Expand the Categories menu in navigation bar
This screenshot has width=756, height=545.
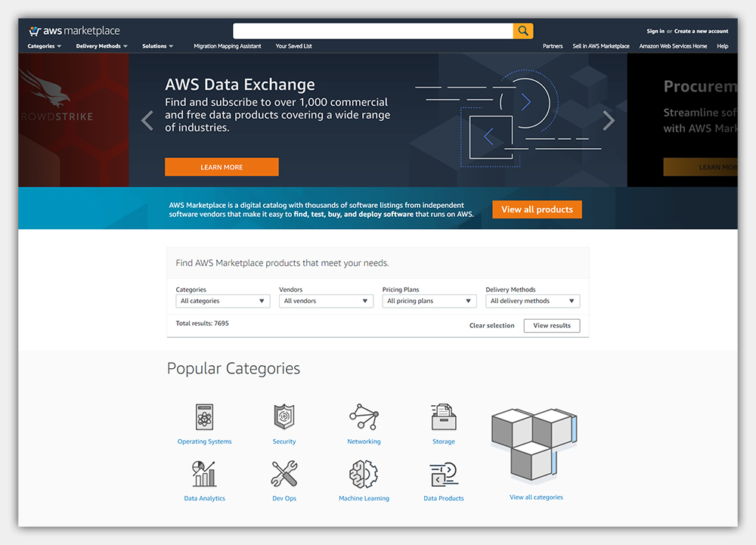click(45, 46)
